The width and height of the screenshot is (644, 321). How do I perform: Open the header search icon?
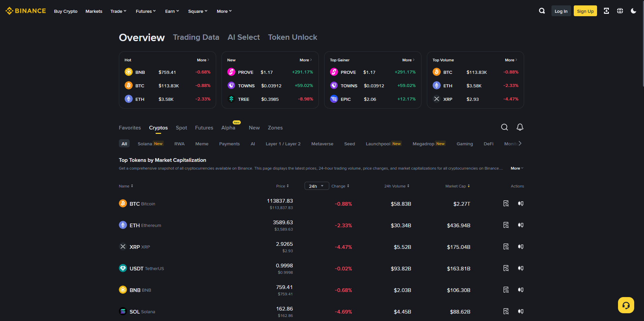542,11
